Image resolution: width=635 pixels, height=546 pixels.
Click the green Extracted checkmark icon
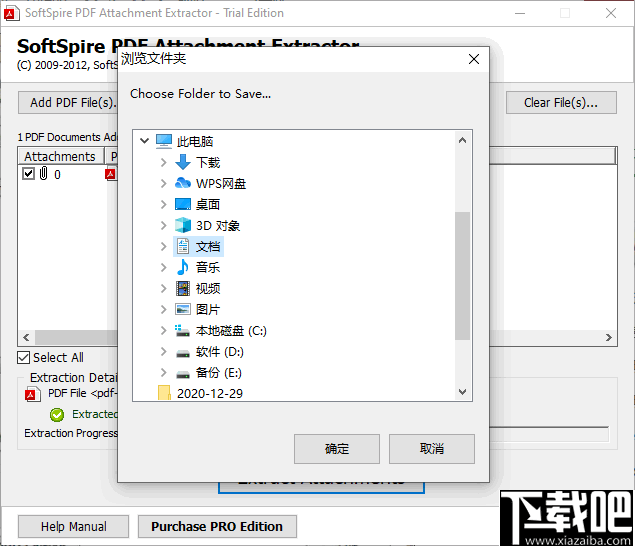tap(57, 414)
